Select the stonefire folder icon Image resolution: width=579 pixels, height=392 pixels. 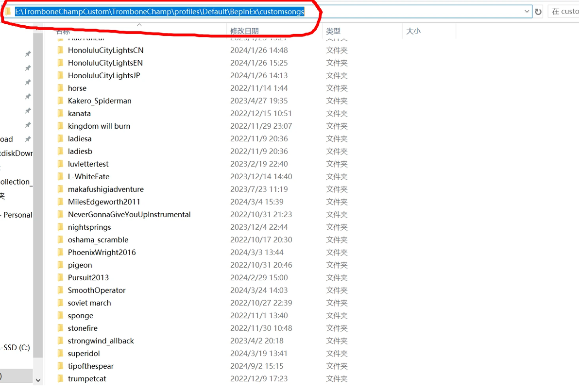point(61,328)
